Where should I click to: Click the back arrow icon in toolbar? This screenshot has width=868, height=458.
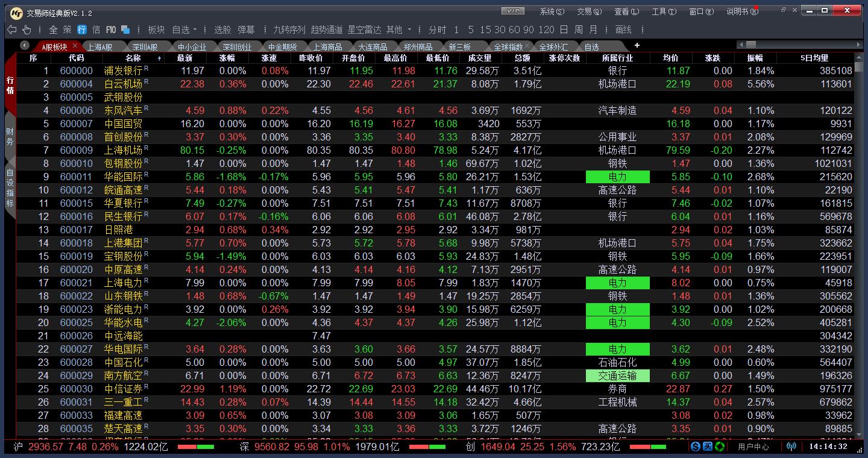pos(11,30)
